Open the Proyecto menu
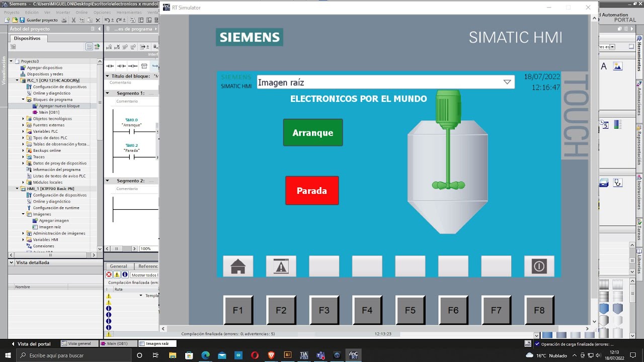The width and height of the screenshot is (644, 362). point(12,12)
